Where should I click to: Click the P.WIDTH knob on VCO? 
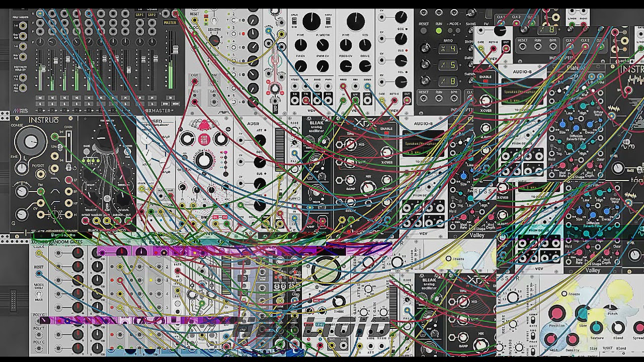tap(323, 45)
